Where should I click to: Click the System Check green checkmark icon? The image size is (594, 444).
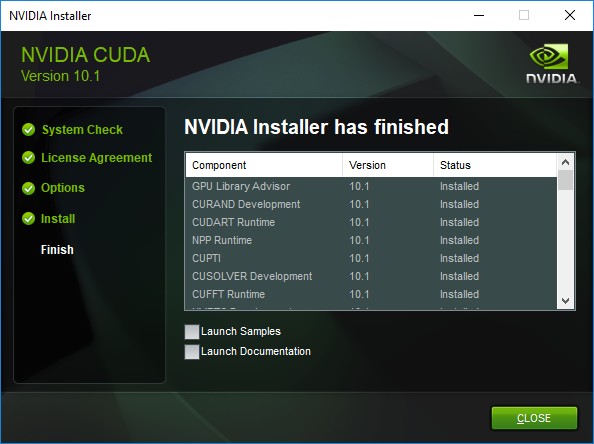click(x=28, y=130)
